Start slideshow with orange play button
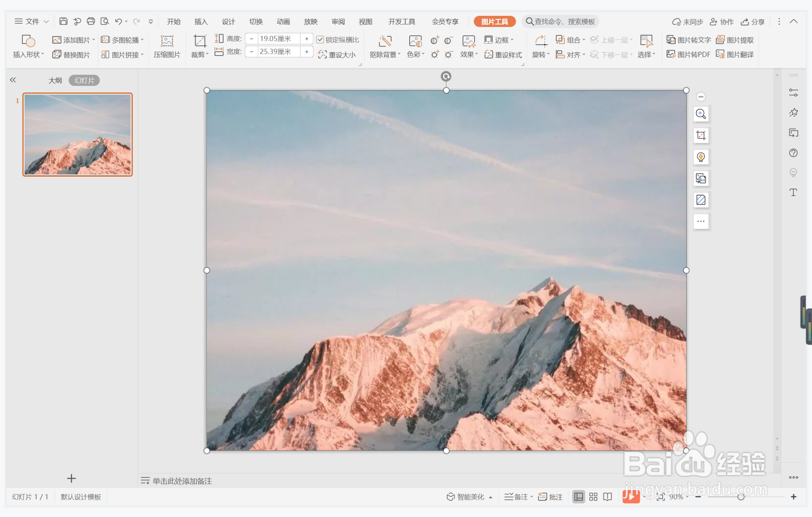Image resolution: width=812 pixels, height=517 pixels. [x=630, y=496]
